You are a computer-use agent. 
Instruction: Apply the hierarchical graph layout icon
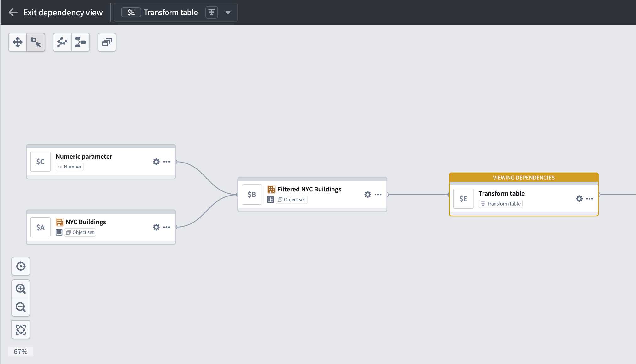click(x=81, y=42)
